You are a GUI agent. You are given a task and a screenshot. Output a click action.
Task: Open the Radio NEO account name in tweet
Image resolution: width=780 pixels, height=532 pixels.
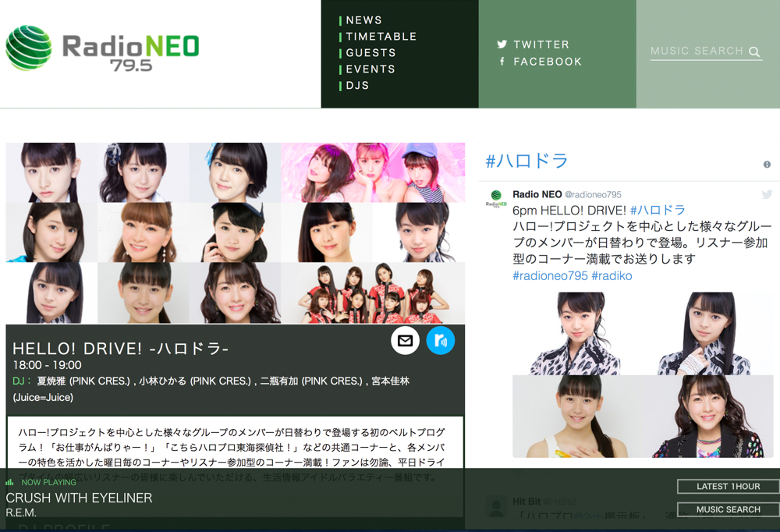[x=537, y=194]
